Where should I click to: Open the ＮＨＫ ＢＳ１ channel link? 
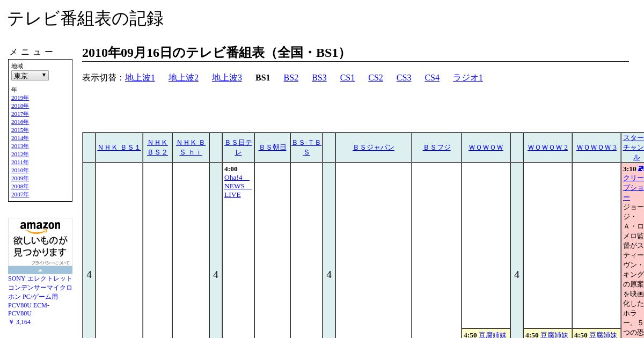point(119,148)
